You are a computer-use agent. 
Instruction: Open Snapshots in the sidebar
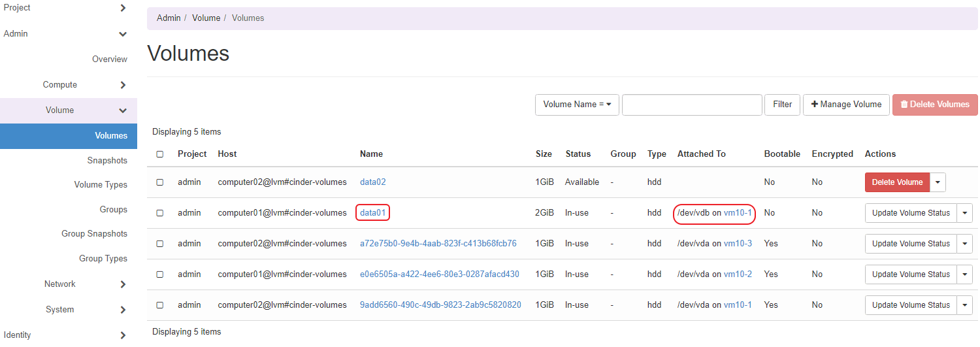pos(107,161)
